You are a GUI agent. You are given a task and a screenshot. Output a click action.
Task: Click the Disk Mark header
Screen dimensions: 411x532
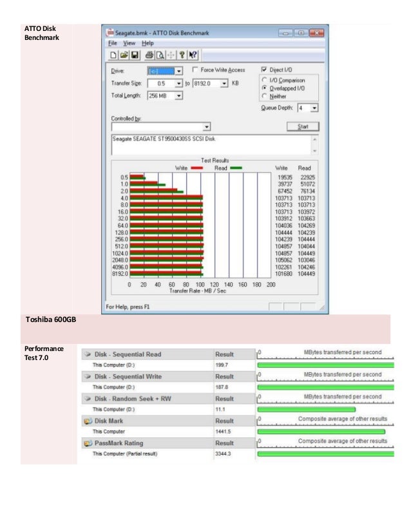pos(109,421)
